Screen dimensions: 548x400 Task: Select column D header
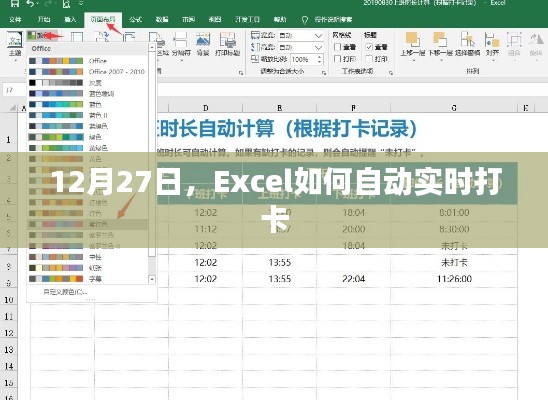coord(206,108)
